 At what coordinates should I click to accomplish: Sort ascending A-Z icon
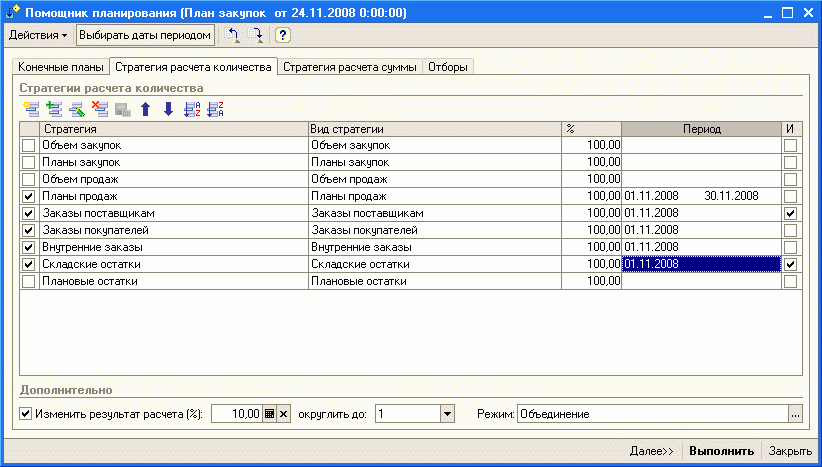[192, 109]
